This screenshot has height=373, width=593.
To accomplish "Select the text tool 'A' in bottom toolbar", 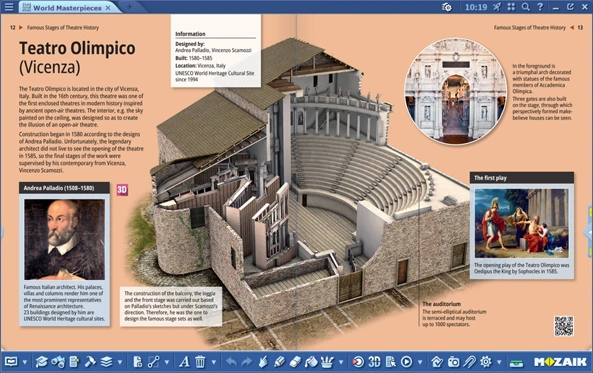I will (x=184, y=362).
